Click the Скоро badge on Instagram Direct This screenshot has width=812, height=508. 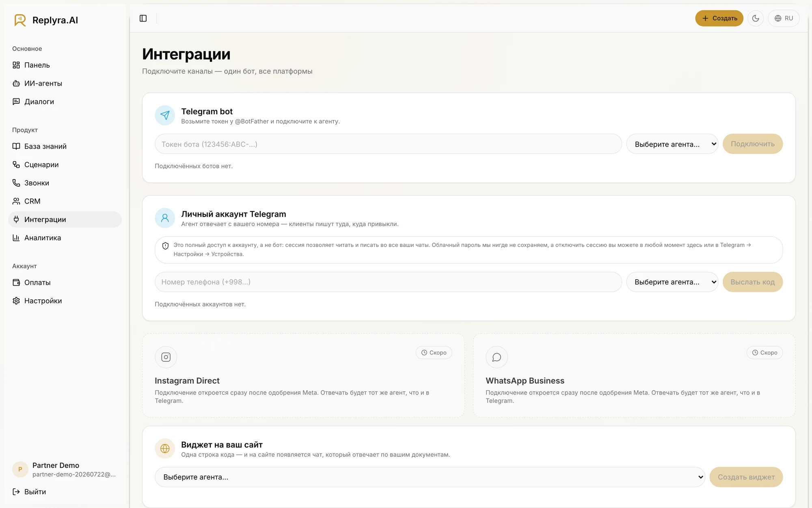[434, 353]
